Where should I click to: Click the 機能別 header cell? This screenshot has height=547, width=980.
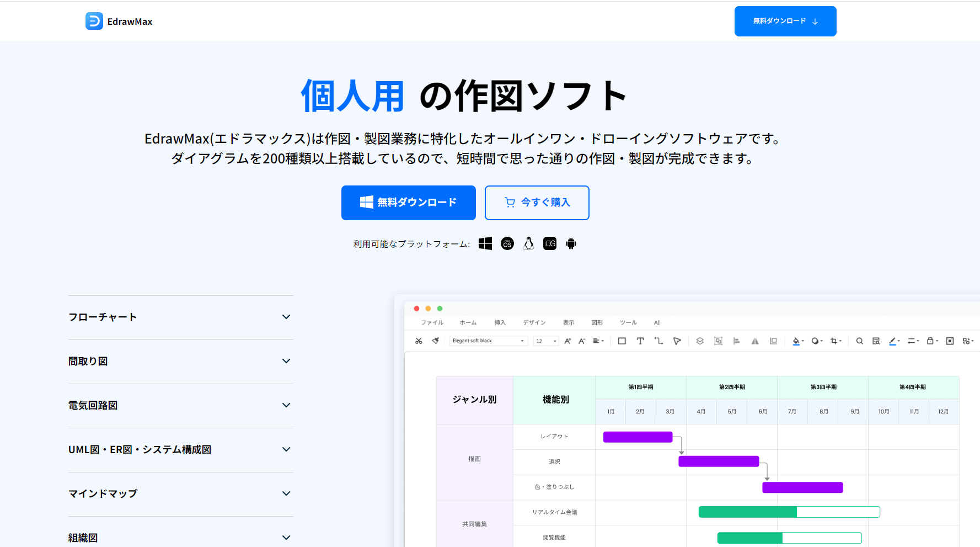pyautogui.click(x=555, y=400)
